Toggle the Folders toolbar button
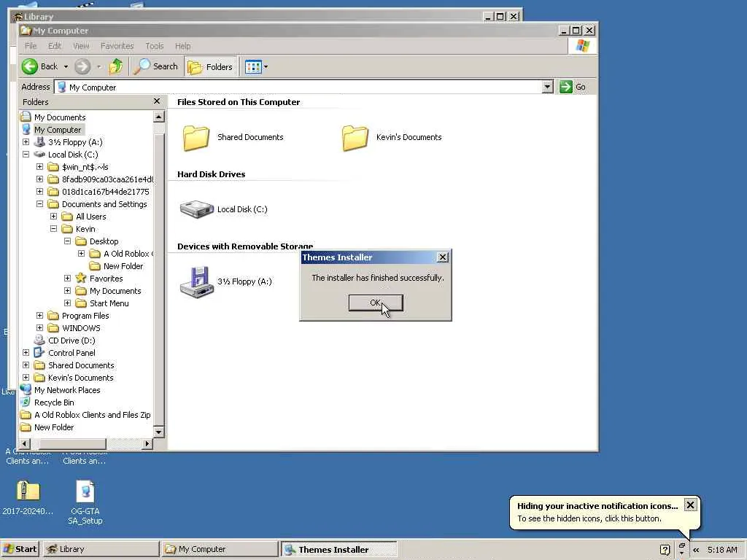 pos(210,66)
